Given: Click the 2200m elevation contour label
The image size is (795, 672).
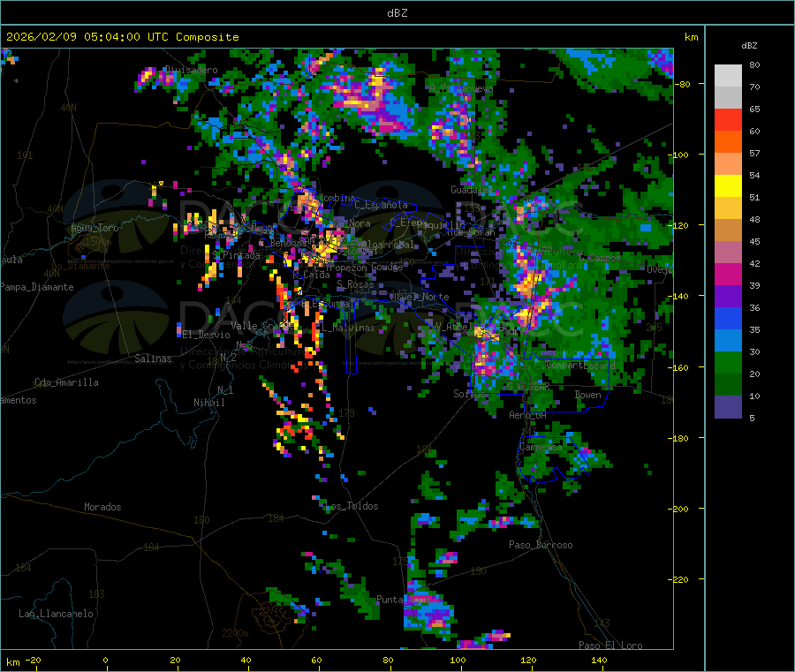Looking at the screenshot, I should (235, 633).
